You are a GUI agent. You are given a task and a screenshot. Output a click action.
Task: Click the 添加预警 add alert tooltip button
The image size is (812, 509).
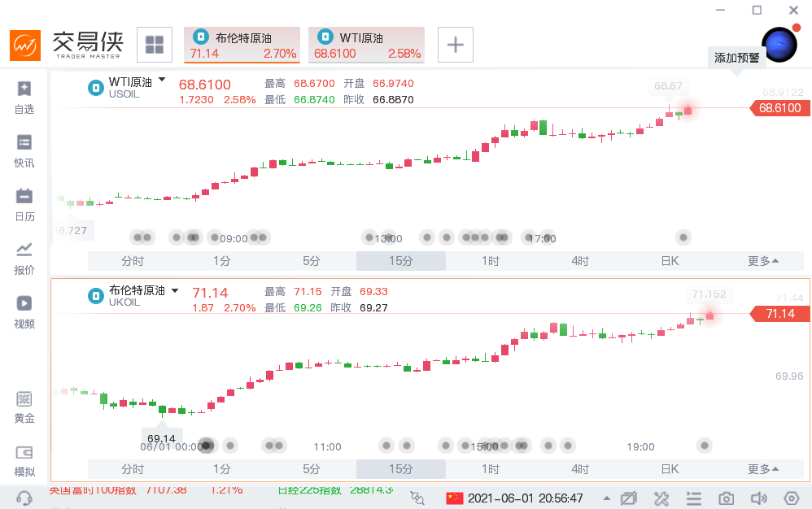[736, 58]
